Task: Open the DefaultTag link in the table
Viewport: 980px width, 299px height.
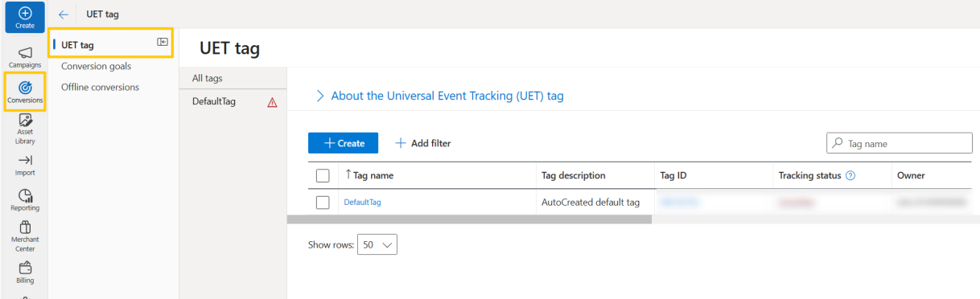Action: click(362, 203)
